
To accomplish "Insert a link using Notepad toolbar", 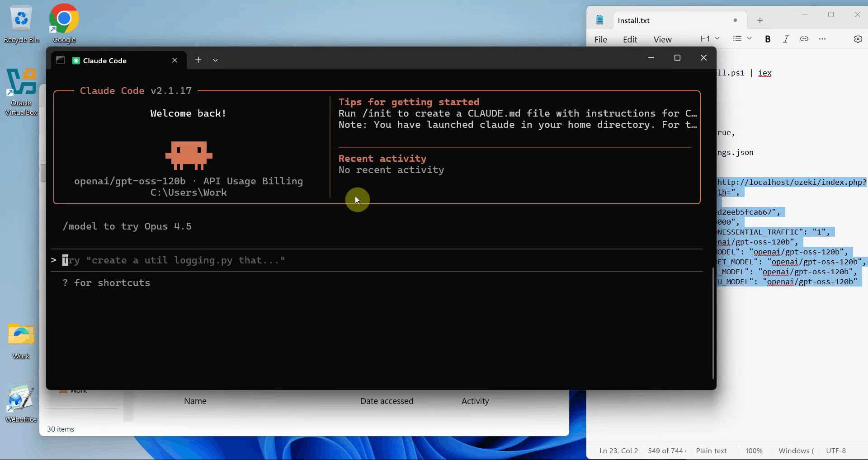I will pyautogui.click(x=804, y=39).
